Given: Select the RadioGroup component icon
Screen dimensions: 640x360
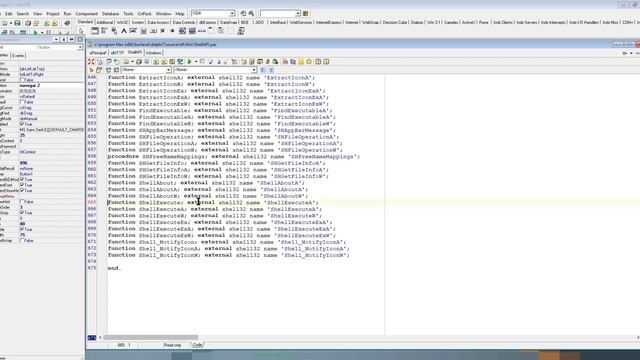Looking at the screenshot, I should (x=221, y=31).
